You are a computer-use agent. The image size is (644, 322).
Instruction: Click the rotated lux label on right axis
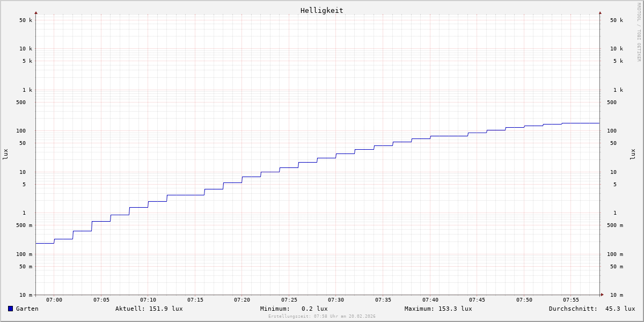coord(633,154)
